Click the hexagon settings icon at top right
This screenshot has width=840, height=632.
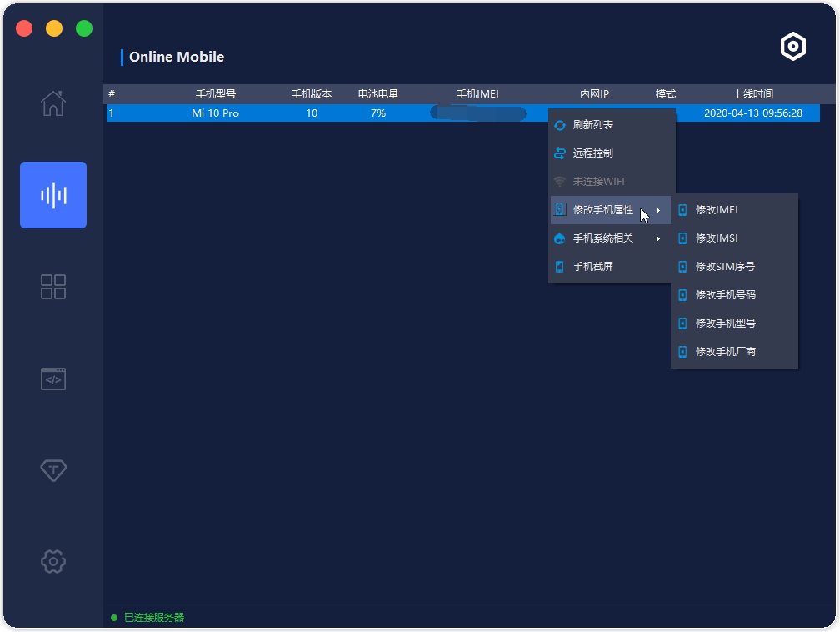[792, 46]
